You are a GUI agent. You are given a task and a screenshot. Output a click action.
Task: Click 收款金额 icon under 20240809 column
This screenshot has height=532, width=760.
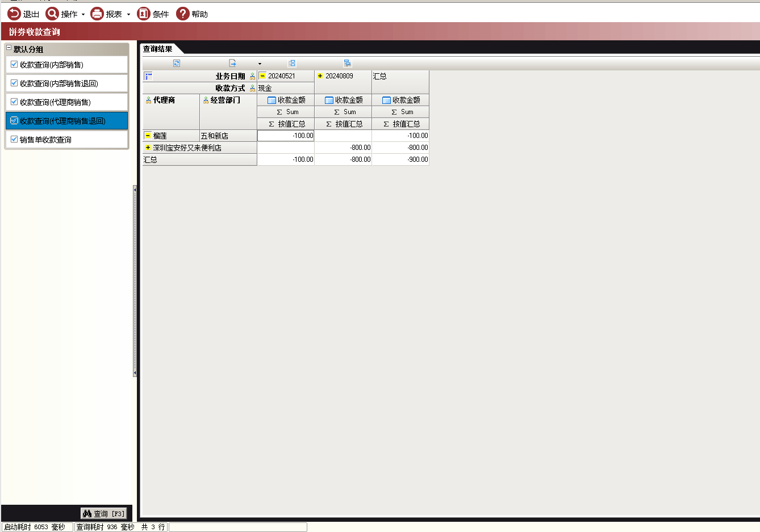(x=329, y=100)
